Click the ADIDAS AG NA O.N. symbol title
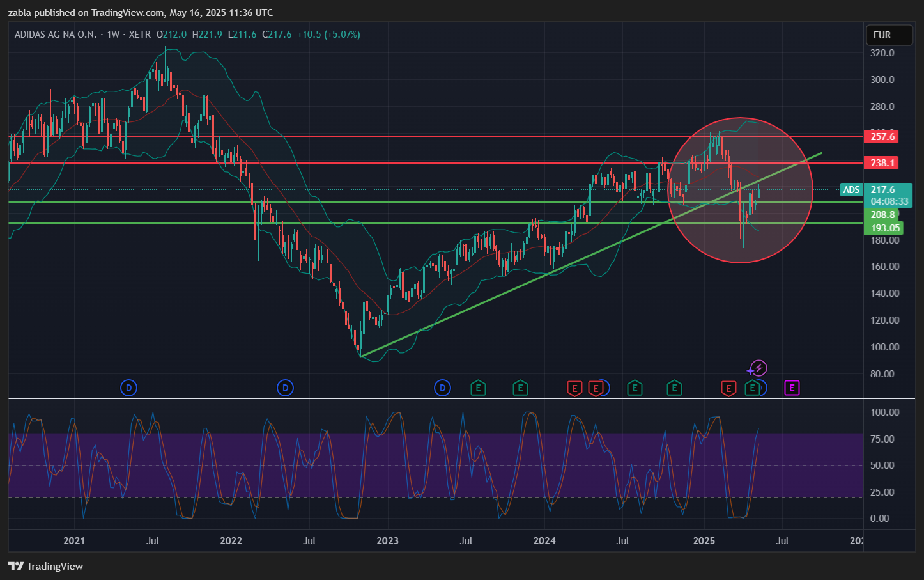Image resolution: width=924 pixels, height=580 pixels. [x=56, y=35]
